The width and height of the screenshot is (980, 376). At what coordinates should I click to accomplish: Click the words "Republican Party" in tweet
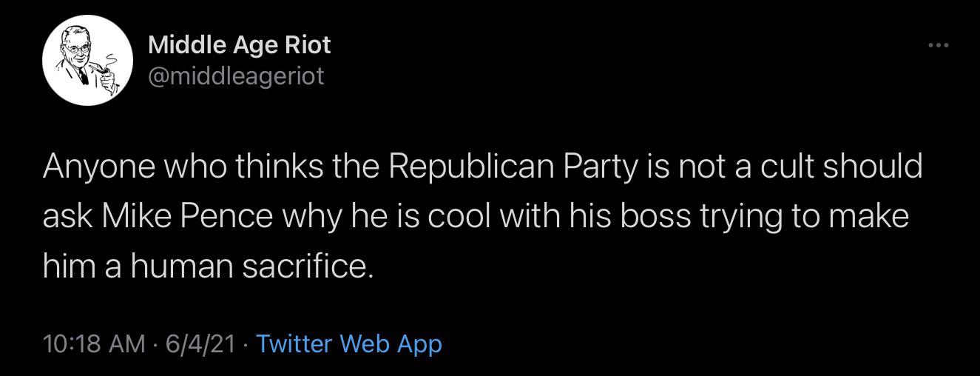512,166
